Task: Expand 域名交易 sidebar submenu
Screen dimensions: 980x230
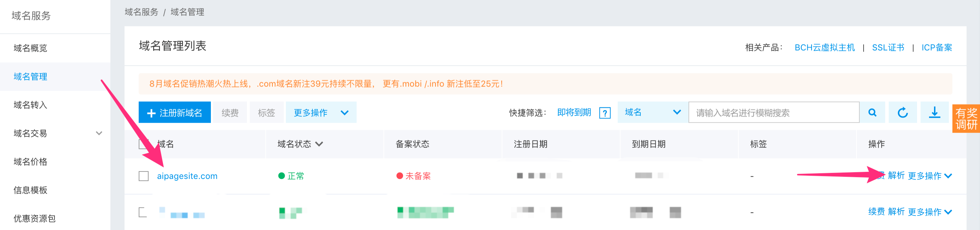Action: click(99, 133)
